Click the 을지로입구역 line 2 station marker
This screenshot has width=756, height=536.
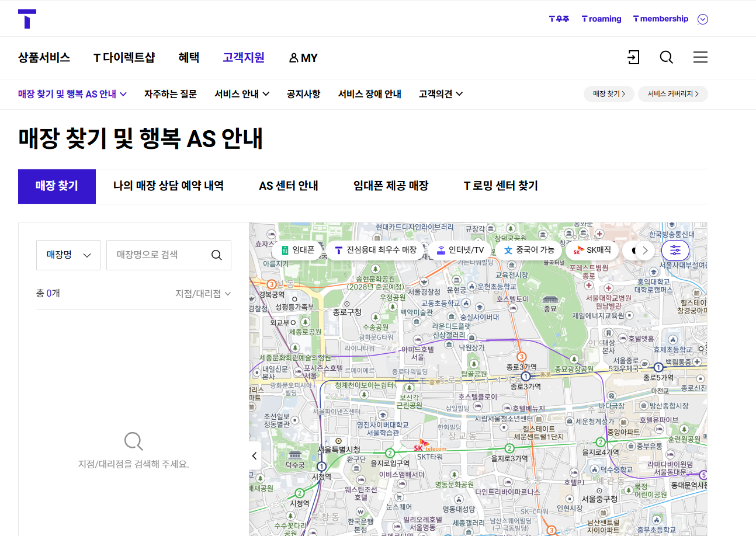tap(390, 453)
